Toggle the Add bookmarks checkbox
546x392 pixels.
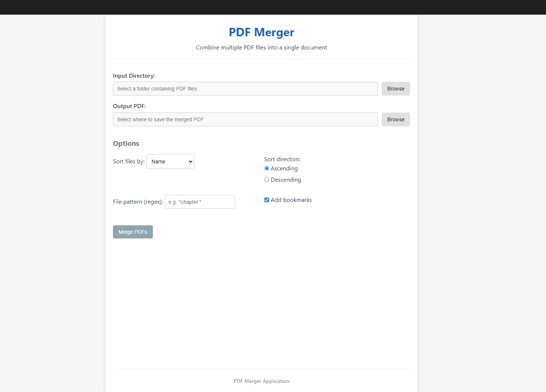click(x=267, y=200)
